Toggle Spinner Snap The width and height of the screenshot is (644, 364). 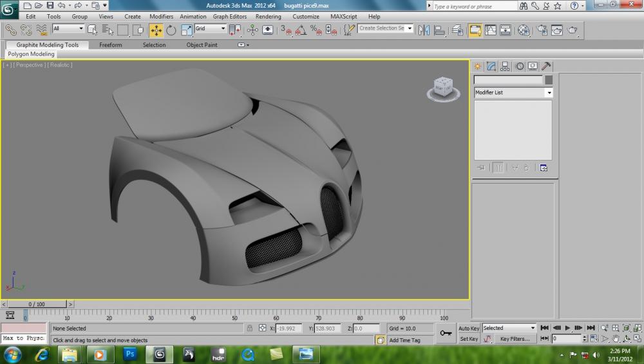tap(331, 30)
